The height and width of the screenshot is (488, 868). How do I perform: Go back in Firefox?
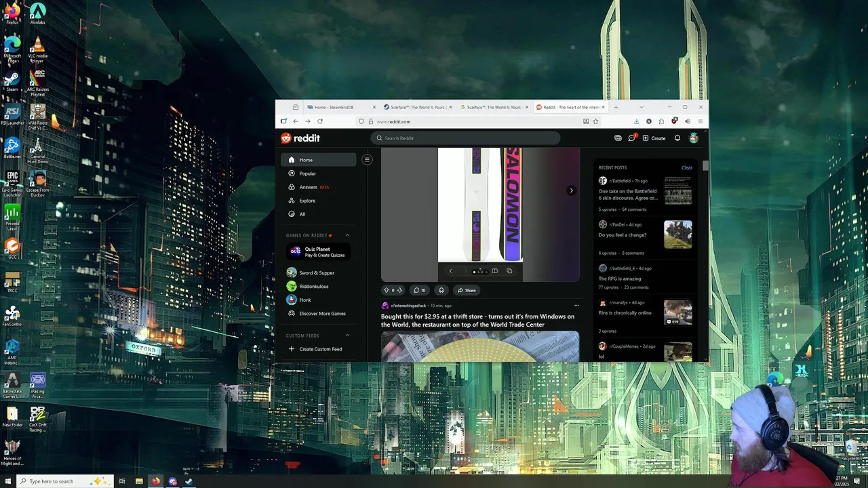coord(295,121)
